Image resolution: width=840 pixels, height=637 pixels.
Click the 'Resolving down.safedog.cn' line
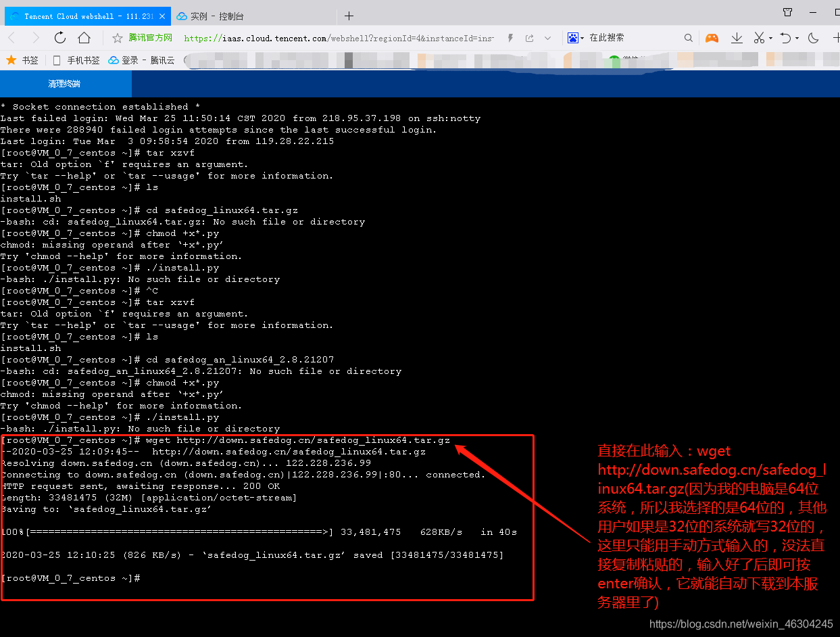coord(186,463)
